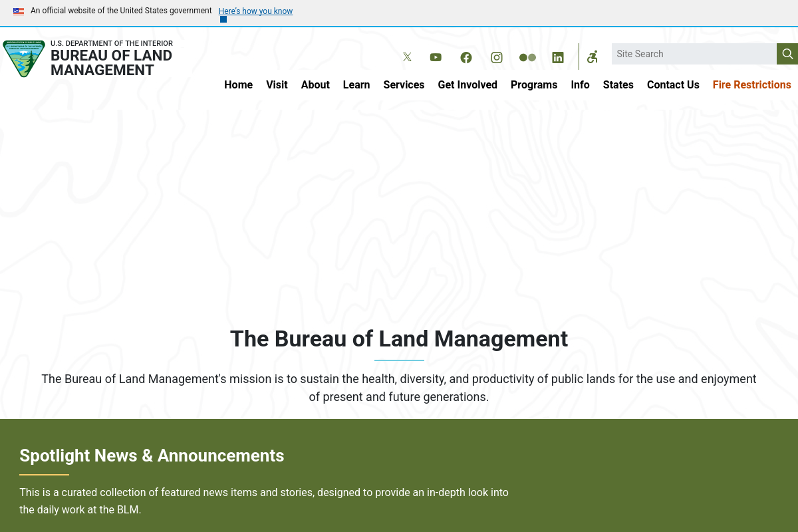The image size is (798, 532).
Task: Click the Bureau of Land Management logo
Action: pyautogui.click(x=24, y=59)
